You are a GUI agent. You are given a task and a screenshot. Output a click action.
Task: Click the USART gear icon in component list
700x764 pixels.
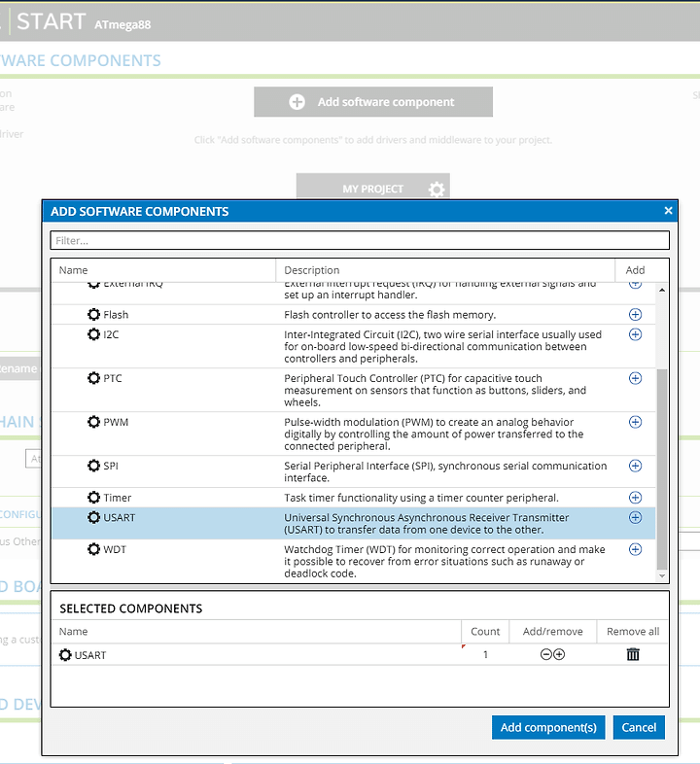(93, 517)
